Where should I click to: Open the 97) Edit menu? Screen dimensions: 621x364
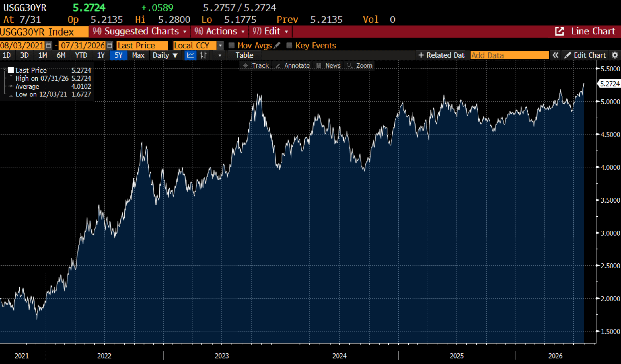[270, 31]
